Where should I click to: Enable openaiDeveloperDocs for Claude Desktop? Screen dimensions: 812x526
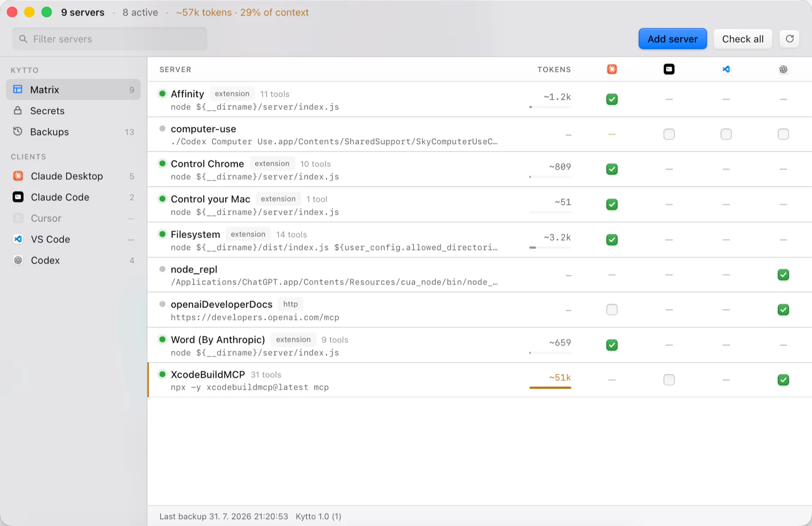[612, 309]
